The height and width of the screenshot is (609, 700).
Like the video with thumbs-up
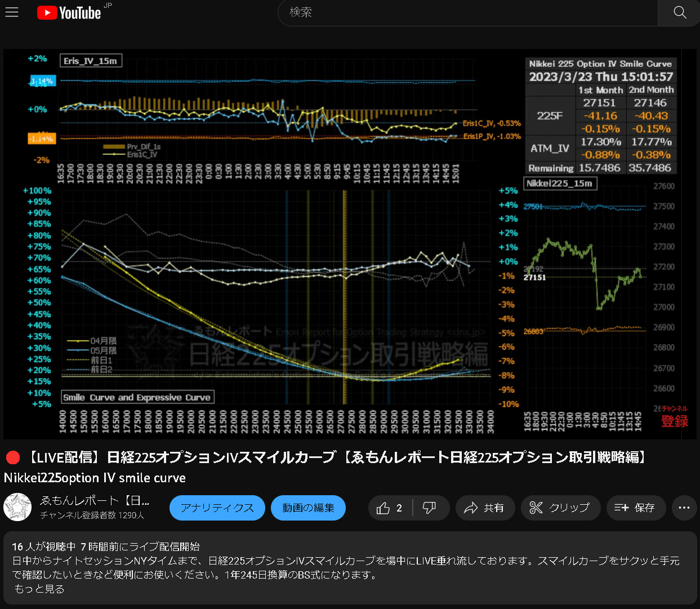coord(390,508)
